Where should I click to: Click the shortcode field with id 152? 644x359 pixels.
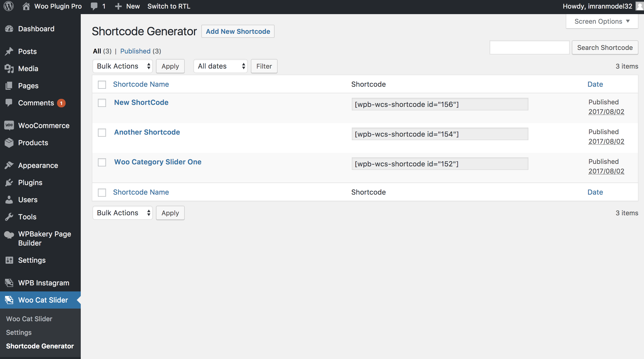point(440,164)
